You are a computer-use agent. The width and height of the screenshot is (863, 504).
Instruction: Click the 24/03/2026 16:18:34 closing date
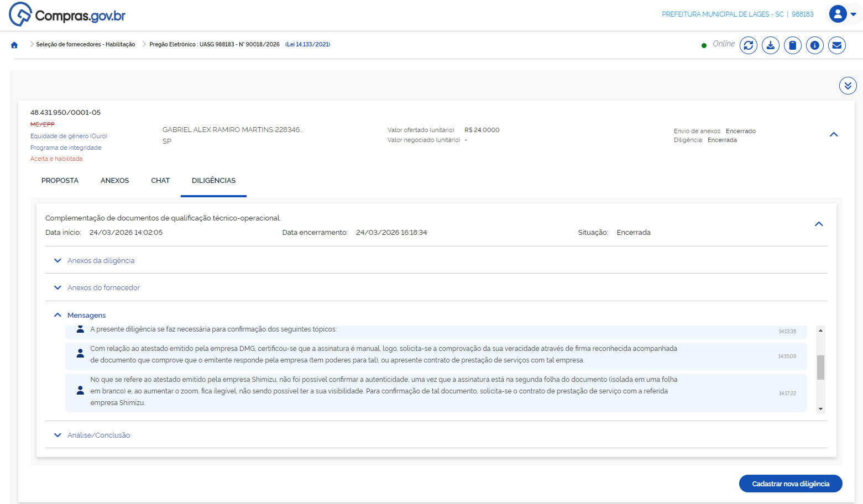point(391,233)
